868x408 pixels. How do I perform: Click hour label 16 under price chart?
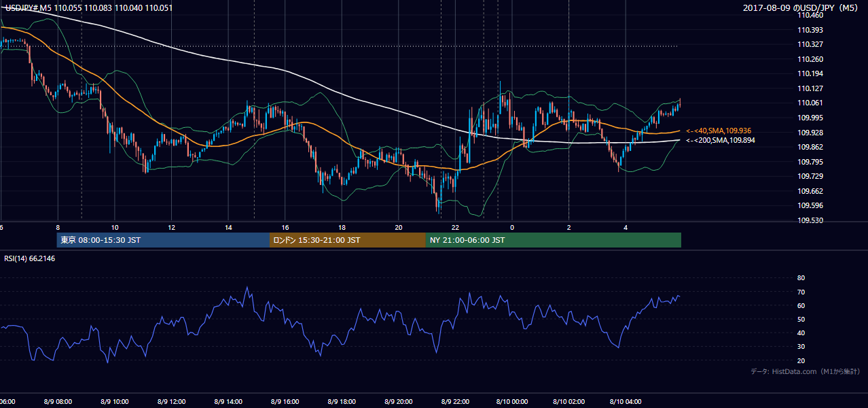285,227
